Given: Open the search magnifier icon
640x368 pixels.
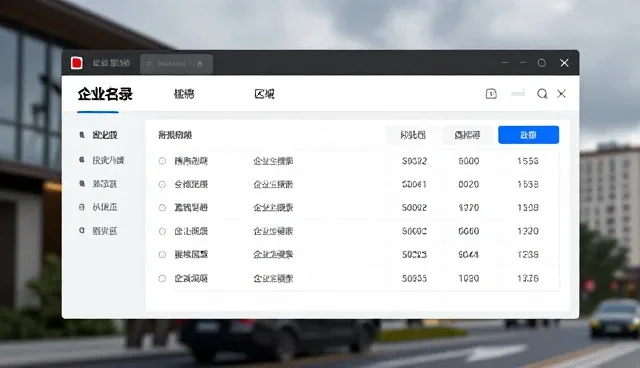Looking at the screenshot, I should tap(542, 94).
